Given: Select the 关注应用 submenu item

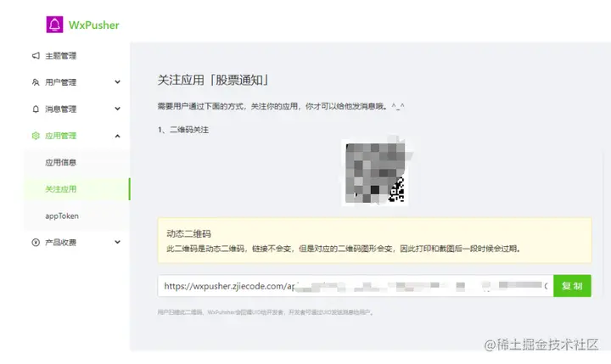Looking at the screenshot, I should (x=61, y=189).
